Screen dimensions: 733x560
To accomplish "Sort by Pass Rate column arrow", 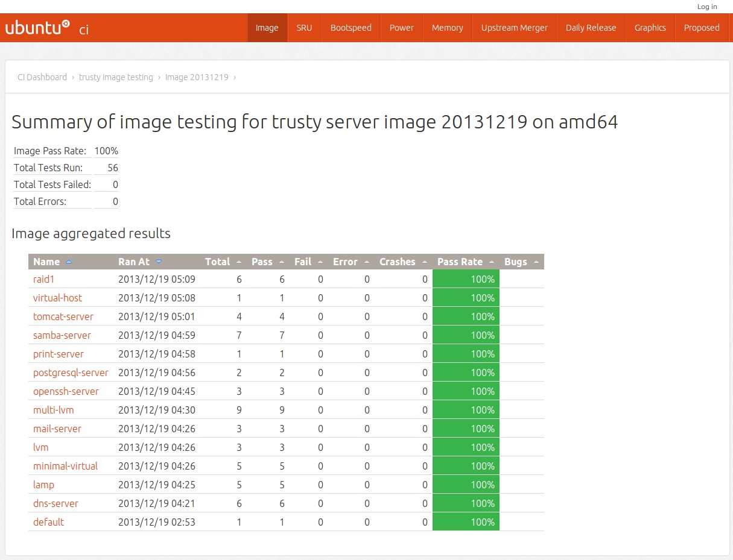I will coord(492,262).
